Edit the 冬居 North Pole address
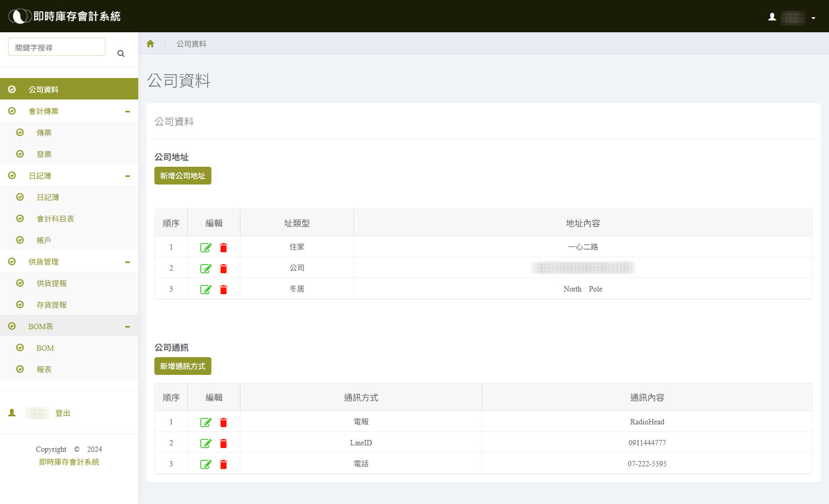The image size is (829, 504). (206, 289)
